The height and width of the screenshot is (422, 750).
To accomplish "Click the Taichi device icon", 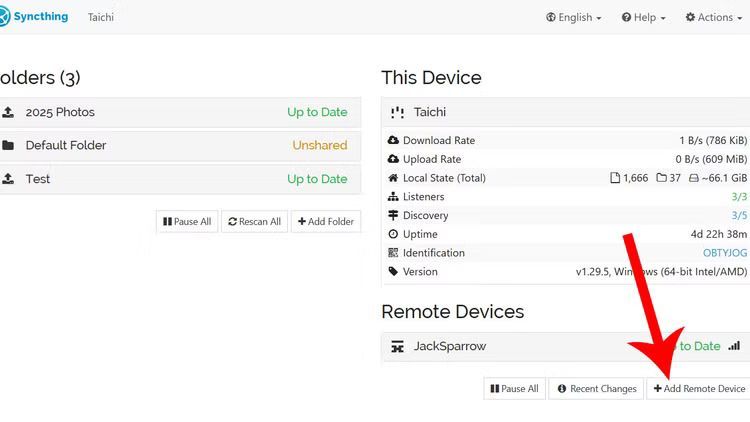I will (x=398, y=112).
